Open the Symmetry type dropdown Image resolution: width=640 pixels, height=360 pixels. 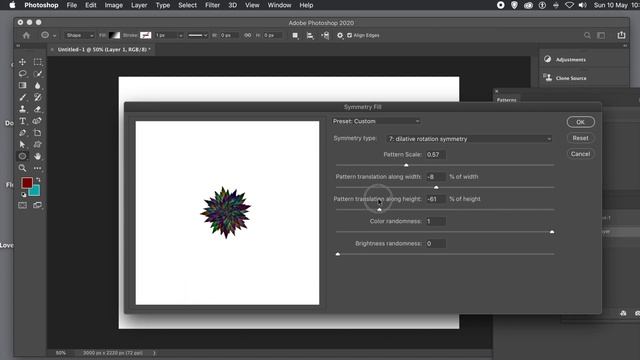pos(469,139)
